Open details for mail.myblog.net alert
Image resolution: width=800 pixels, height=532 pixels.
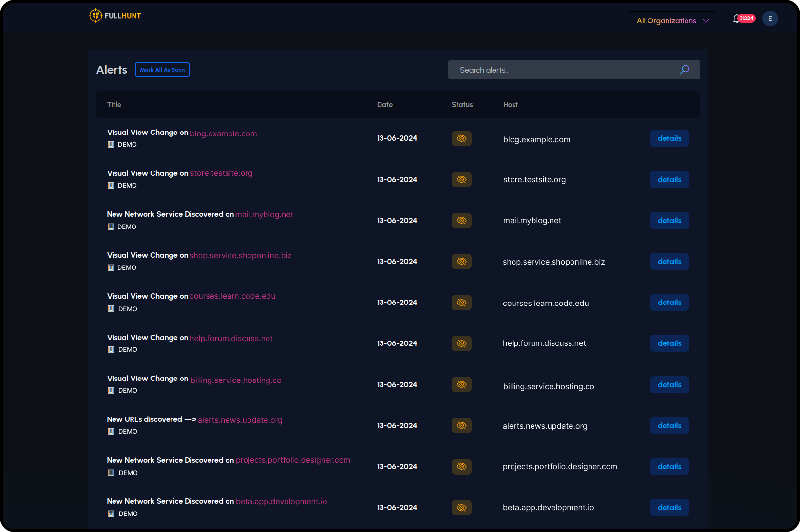point(669,221)
